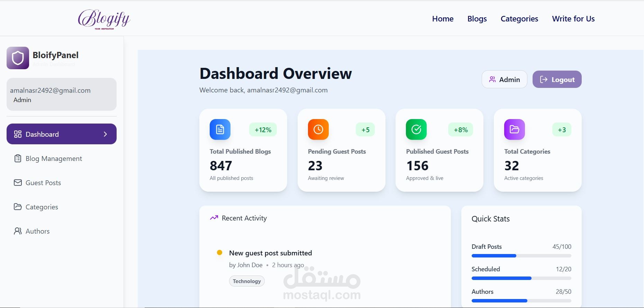Open the Pending Guest Posts card

(342, 150)
